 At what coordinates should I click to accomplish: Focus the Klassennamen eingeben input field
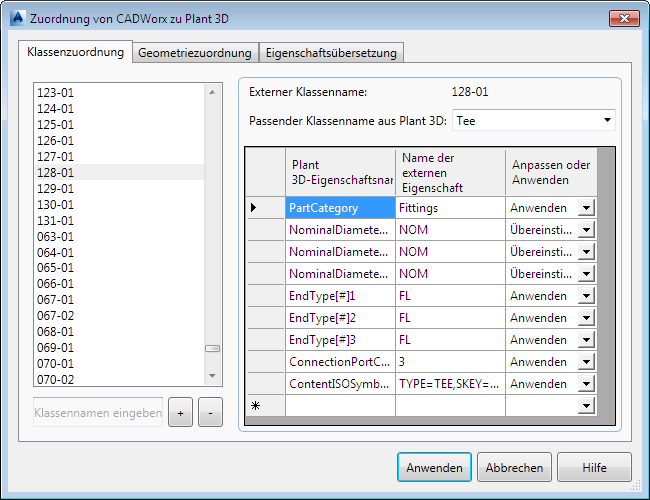(98, 413)
